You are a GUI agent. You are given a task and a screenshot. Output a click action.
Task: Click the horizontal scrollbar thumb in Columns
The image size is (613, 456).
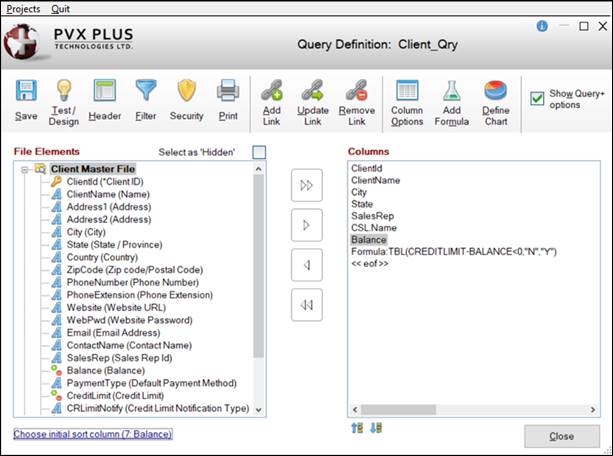click(x=398, y=409)
